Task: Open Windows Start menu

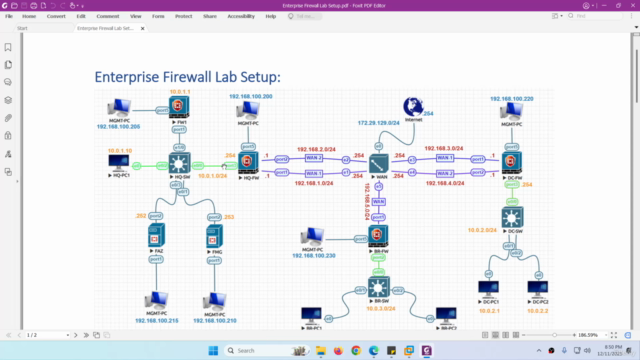Action: (x=213, y=351)
